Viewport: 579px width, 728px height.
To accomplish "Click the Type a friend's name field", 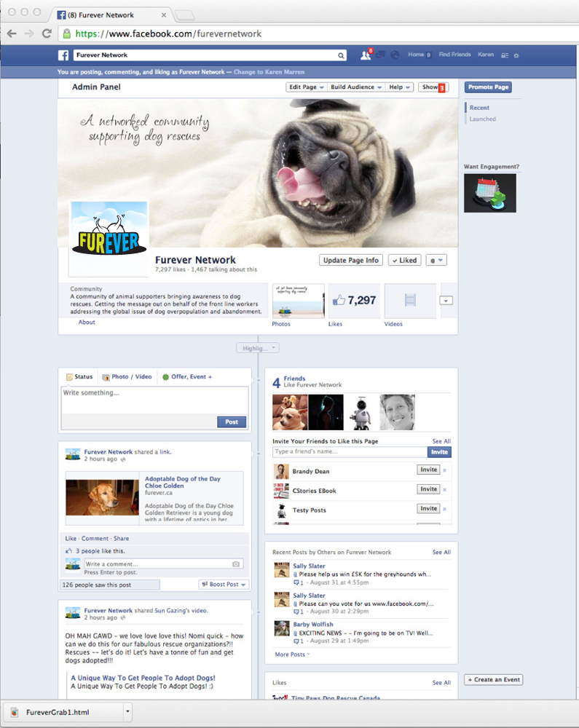I will [x=350, y=452].
